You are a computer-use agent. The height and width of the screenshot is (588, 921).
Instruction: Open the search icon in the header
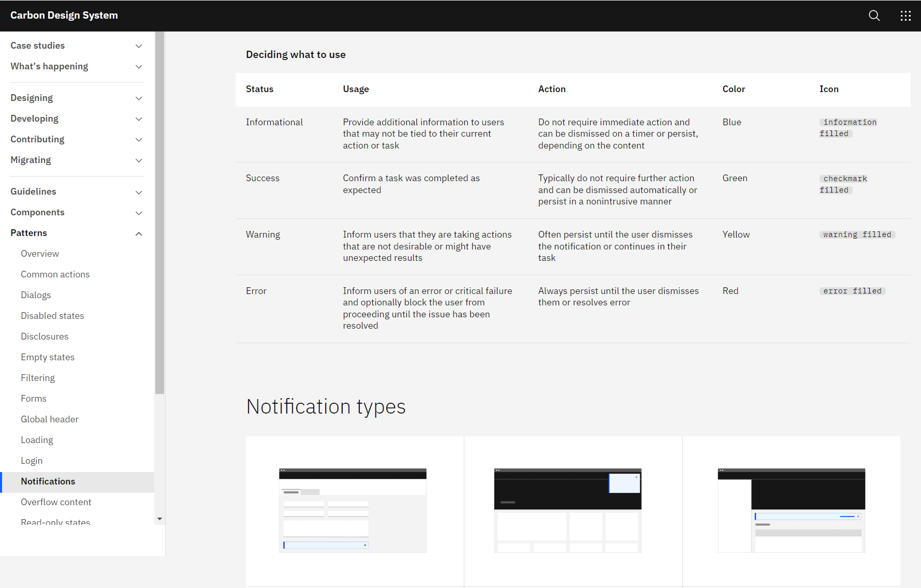tap(873, 16)
